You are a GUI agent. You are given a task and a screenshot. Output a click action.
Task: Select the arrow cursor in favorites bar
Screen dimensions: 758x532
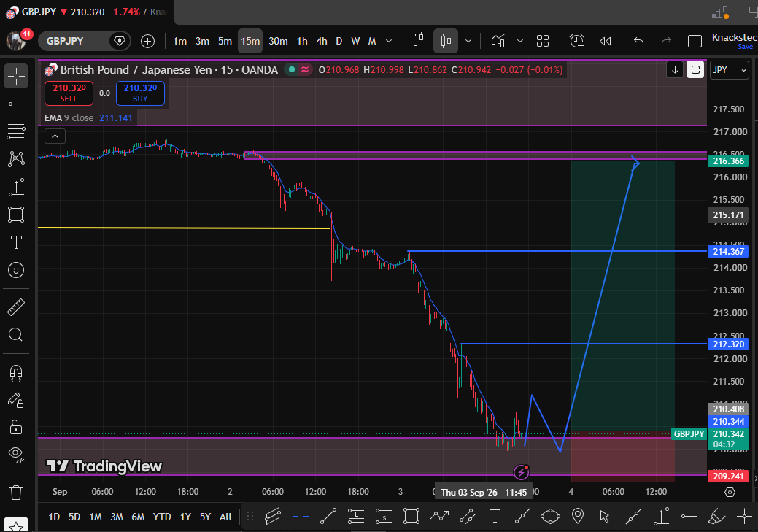click(x=604, y=516)
